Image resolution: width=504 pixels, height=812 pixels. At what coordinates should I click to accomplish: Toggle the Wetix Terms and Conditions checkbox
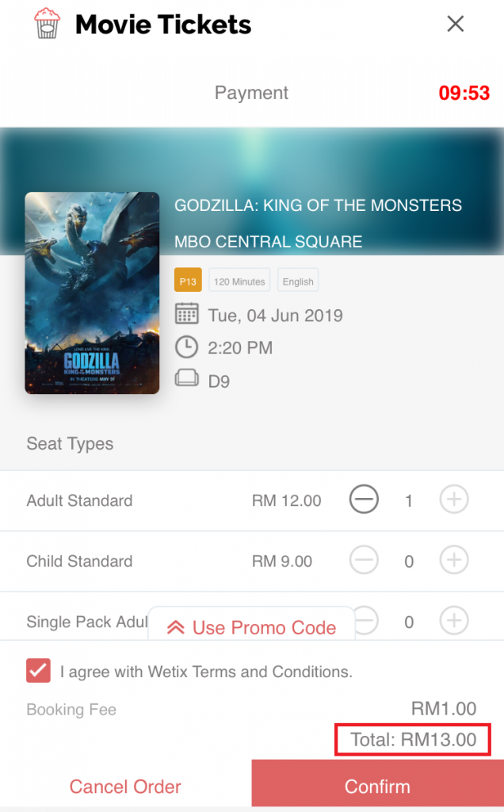click(x=39, y=671)
